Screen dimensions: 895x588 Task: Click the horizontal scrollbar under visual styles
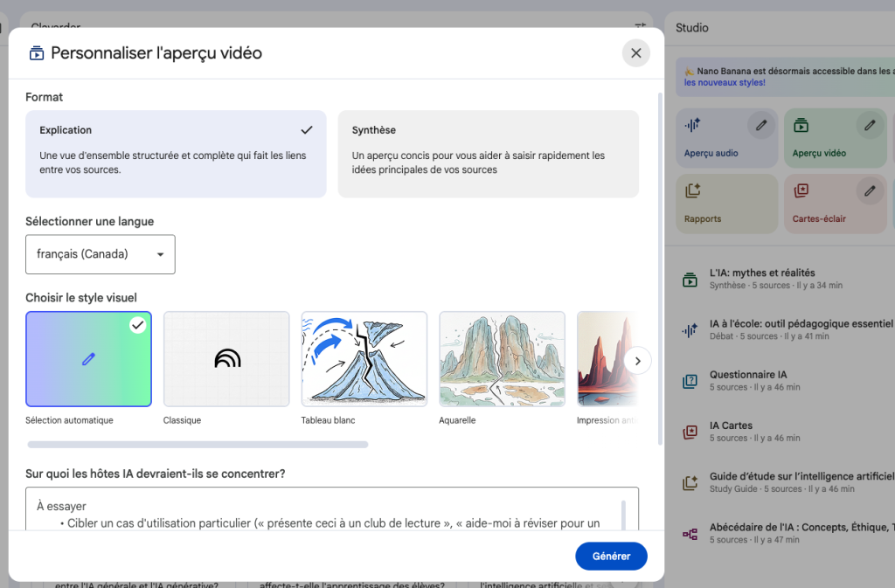(197, 445)
